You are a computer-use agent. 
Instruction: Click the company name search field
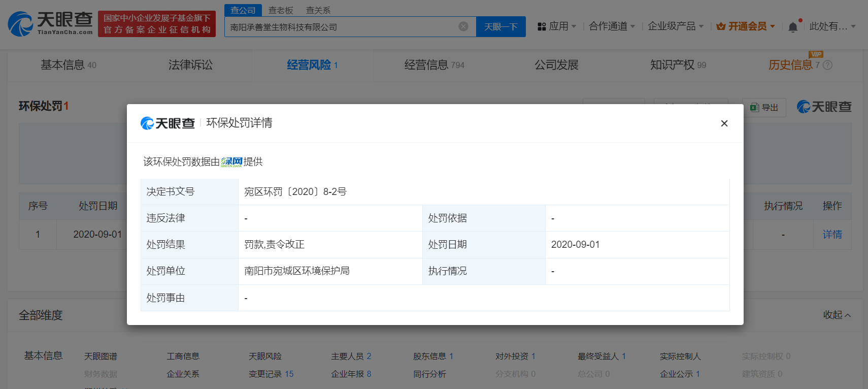[340, 27]
